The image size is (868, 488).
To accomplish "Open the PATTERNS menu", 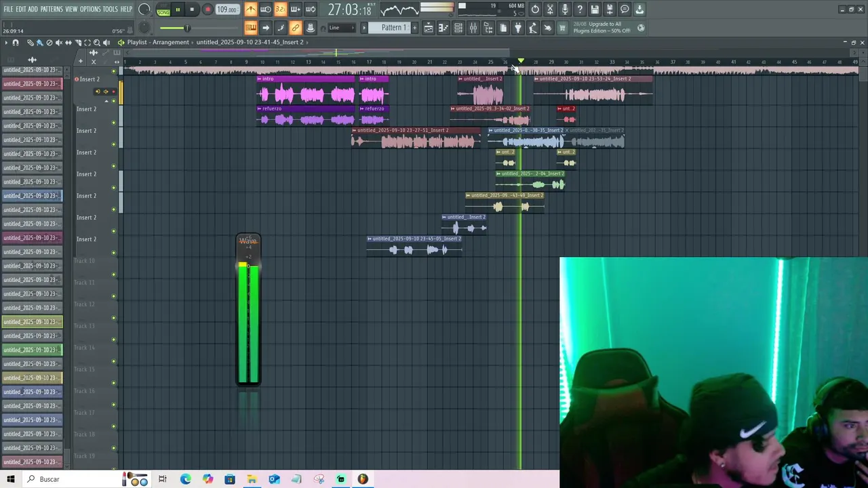I will tap(52, 9).
